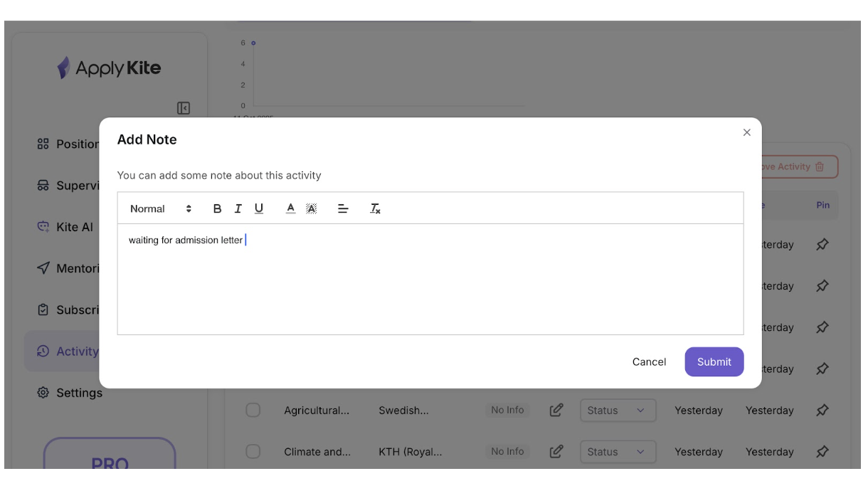The height and width of the screenshot is (481, 868).
Task: Open the text alignment options
Action: click(343, 208)
